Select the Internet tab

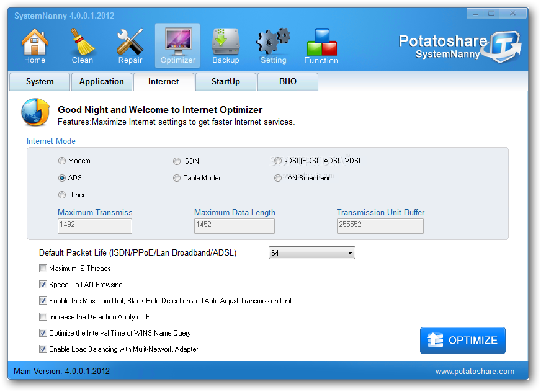point(164,82)
